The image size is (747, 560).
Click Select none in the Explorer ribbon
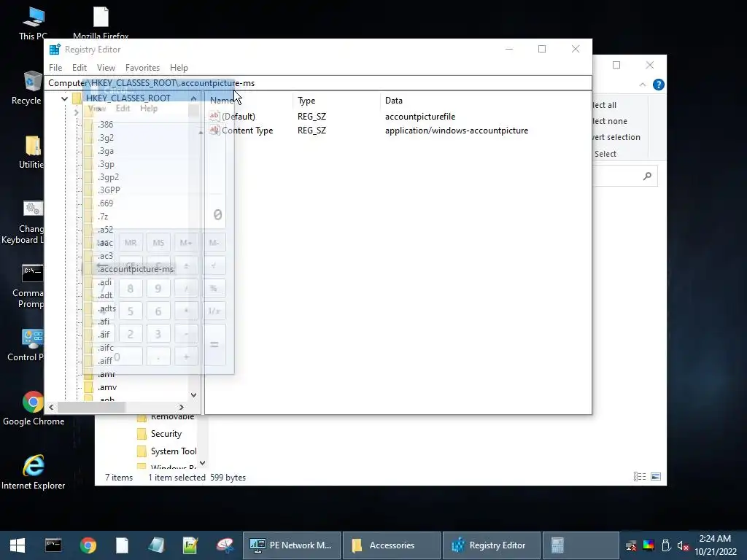tap(610, 122)
